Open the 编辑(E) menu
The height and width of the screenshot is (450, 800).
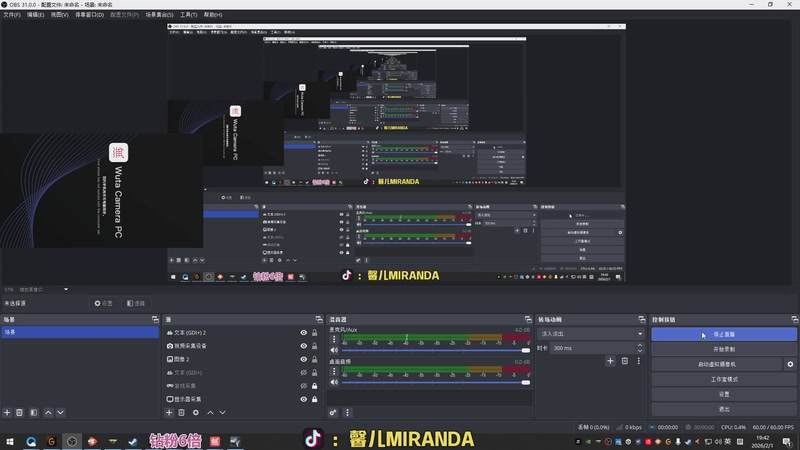(x=35, y=15)
